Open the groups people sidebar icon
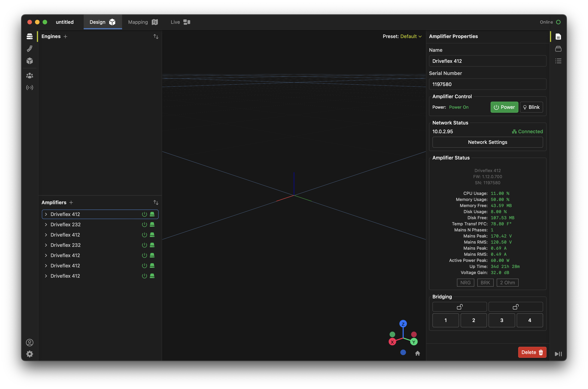588x389 pixels. (x=29, y=75)
